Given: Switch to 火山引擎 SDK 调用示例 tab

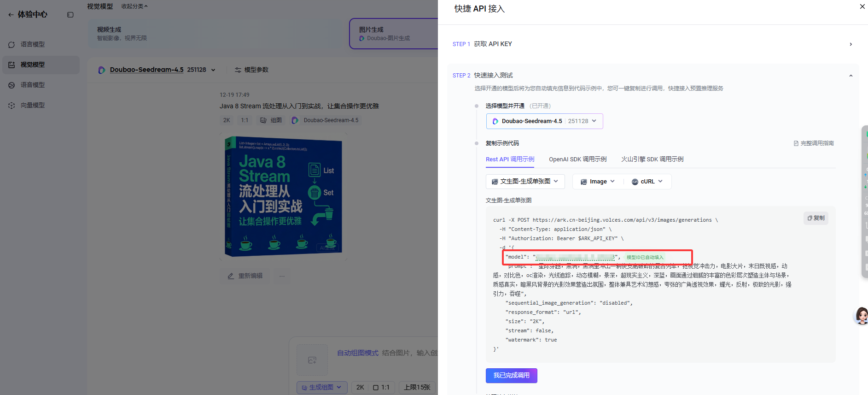Looking at the screenshot, I should 652,159.
